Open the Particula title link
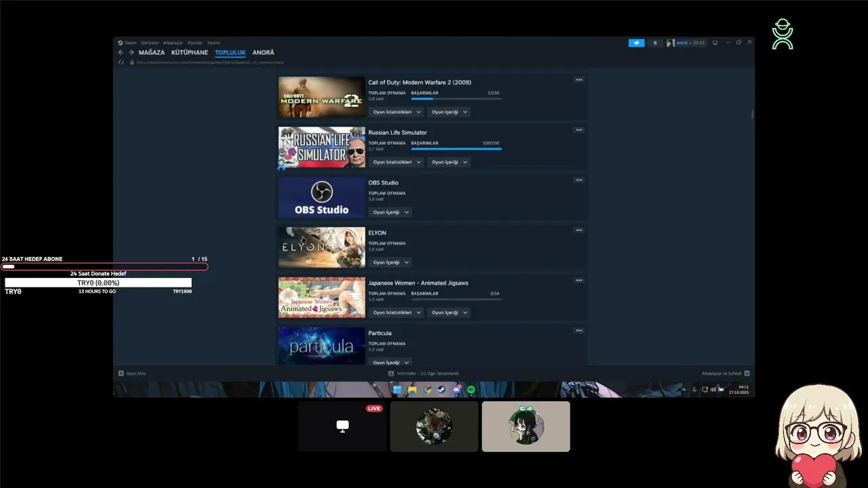Image resolution: width=868 pixels, height=488 pixels. tap(380, 333)
